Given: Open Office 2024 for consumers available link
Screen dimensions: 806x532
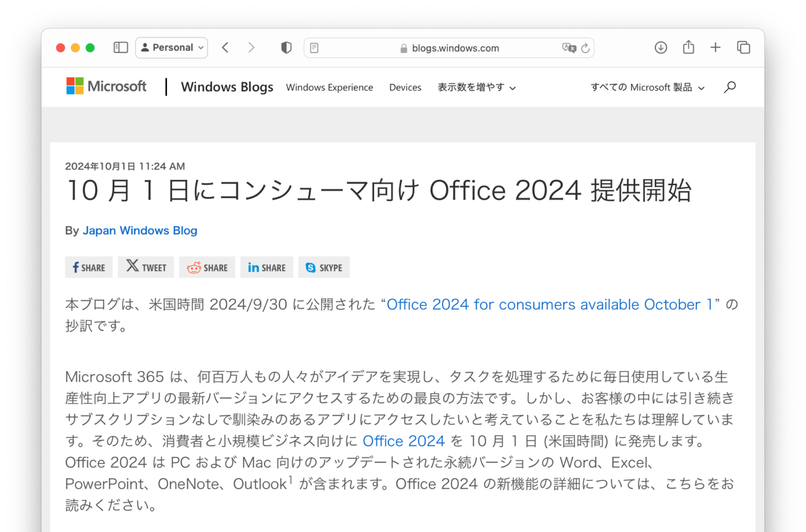Looking at the screenshot, I should click(550, 305).
